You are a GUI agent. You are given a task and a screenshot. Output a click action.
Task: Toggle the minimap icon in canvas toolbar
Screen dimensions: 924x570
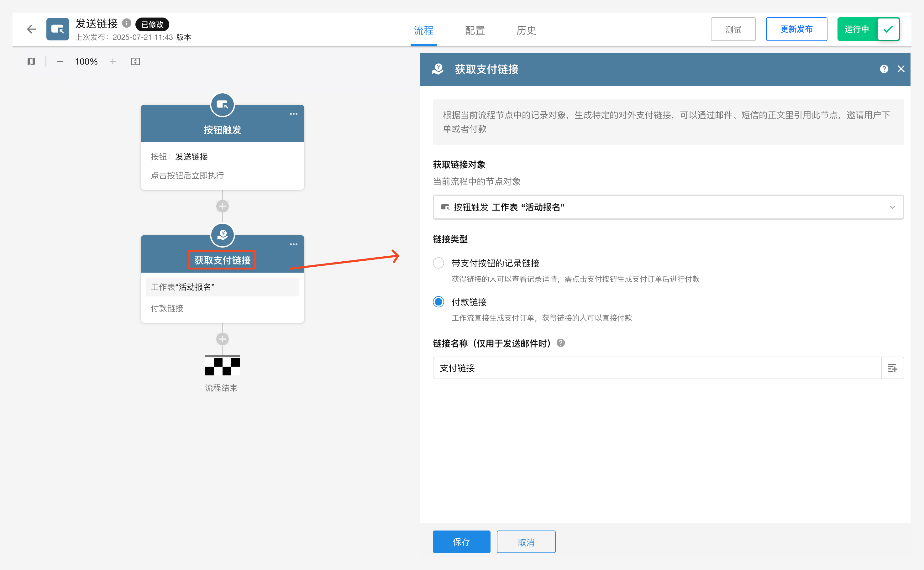(31, 61)
